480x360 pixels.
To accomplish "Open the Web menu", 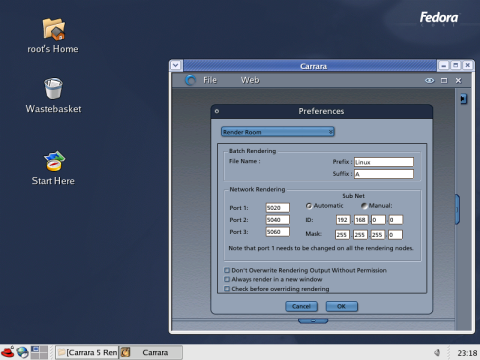I will pyautogui.click(x=250, y=80).
